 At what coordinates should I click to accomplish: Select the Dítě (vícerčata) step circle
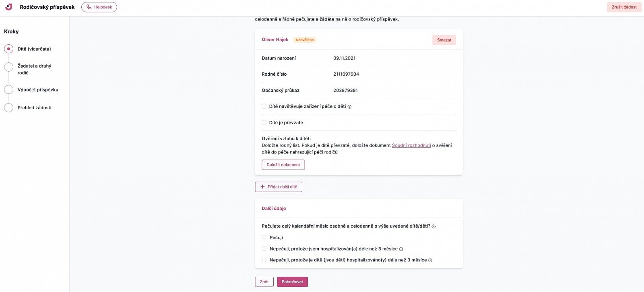point(8,49)
